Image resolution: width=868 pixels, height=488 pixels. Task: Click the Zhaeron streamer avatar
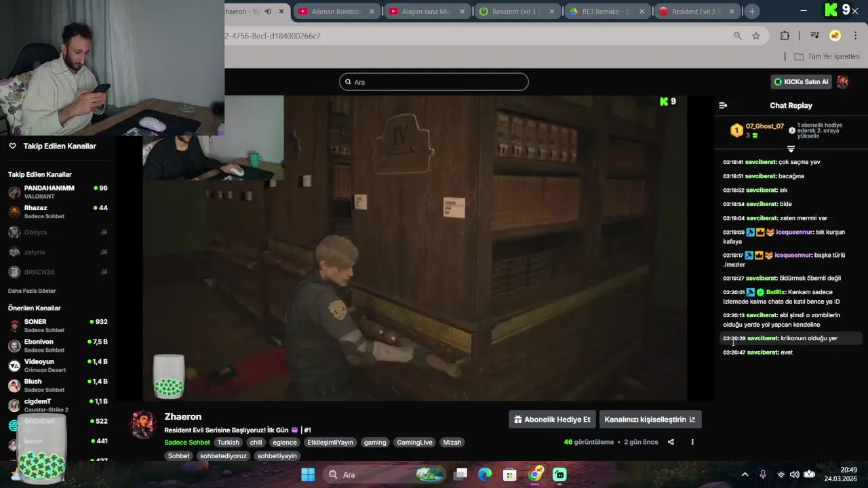tap(144, 424)
